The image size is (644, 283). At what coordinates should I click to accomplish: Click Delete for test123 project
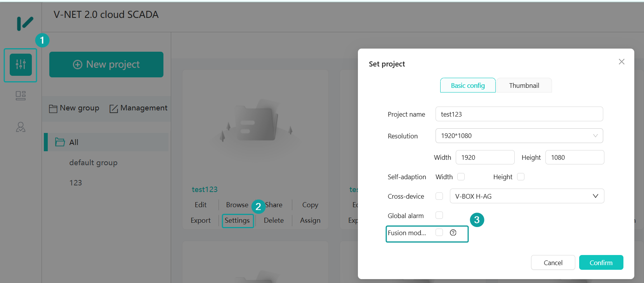pyautogui.click(x=274, y=220)
